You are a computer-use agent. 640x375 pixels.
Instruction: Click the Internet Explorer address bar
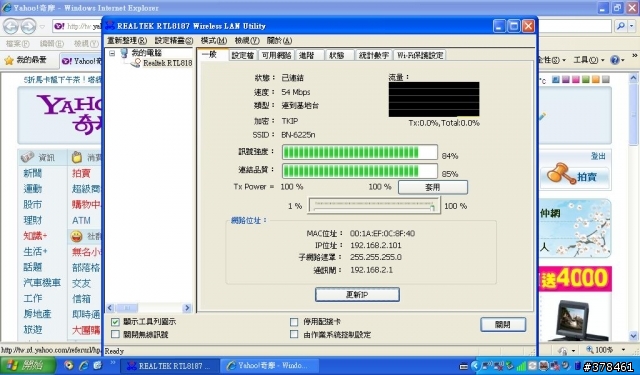[78, 27]
